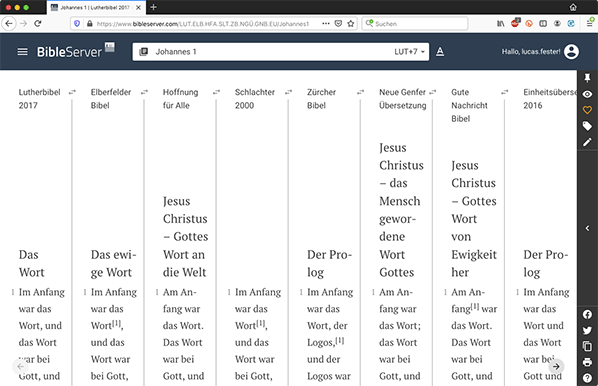Open the tag icon in the sidebar
This screenshot has height=386, width=598.
(587, 126)
